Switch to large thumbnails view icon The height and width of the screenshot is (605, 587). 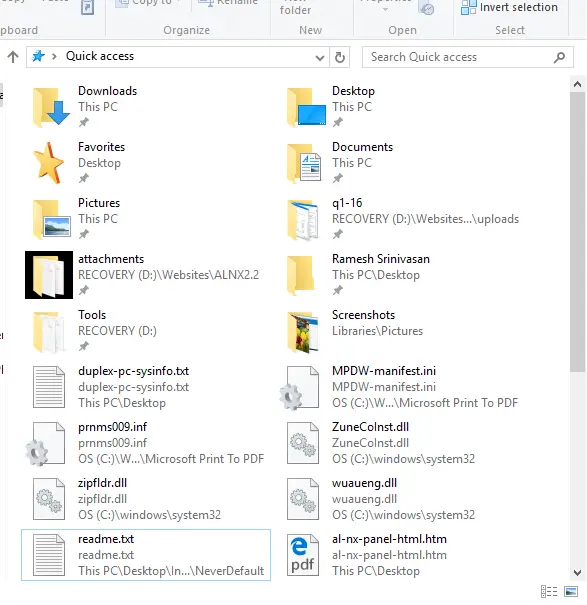tap(571, 591)
